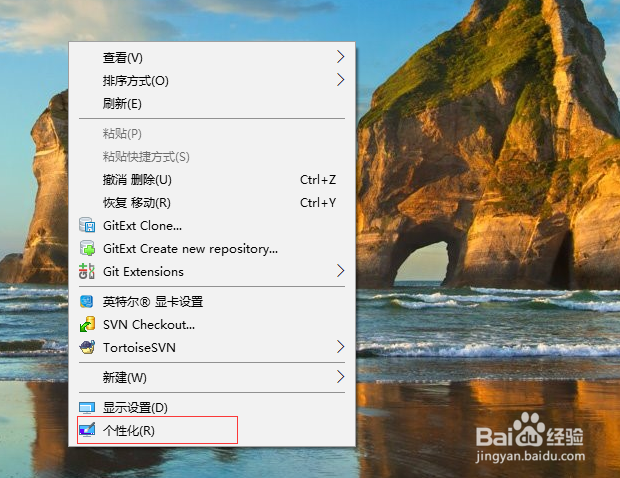Select 撤消 删除(U) menu item

point(212,179)
